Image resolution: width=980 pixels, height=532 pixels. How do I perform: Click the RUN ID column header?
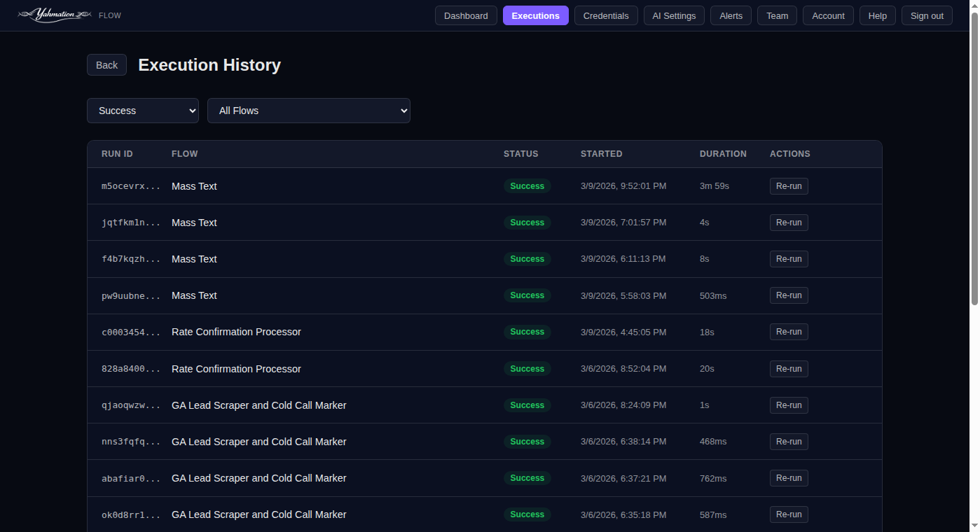pos(117,154)
